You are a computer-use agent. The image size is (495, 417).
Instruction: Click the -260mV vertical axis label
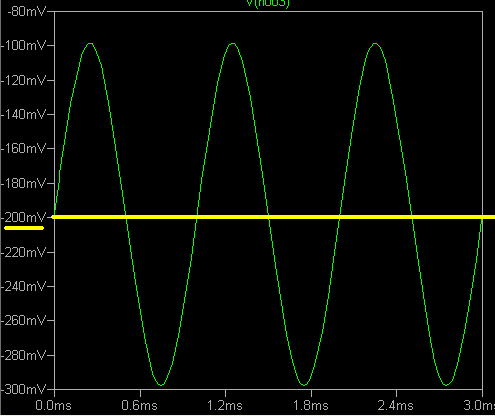[x=23, y=320]
